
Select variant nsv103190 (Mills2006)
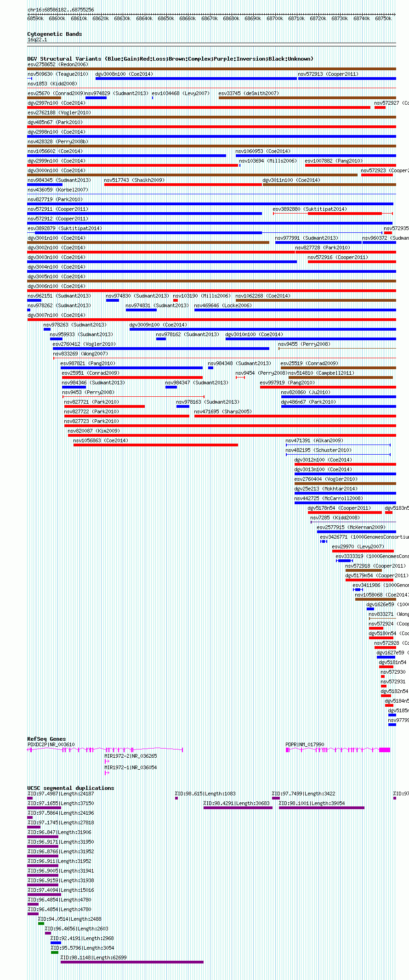202,296
